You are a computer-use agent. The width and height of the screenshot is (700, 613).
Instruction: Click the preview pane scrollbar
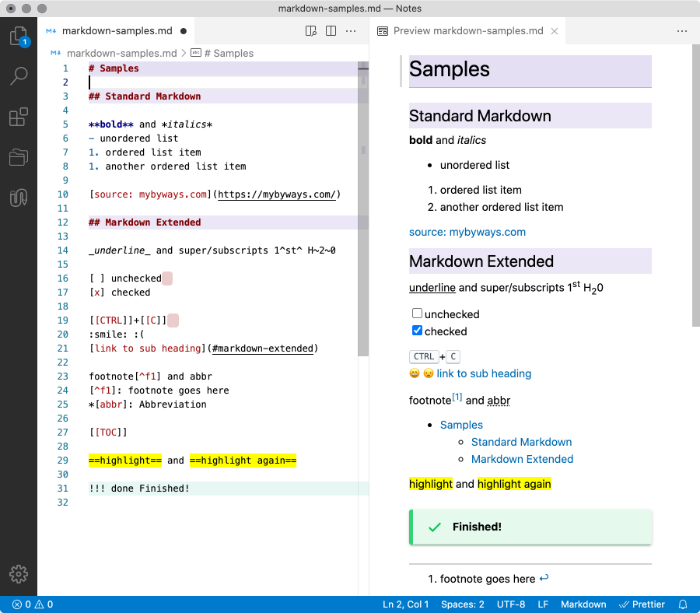pos(695,185)
